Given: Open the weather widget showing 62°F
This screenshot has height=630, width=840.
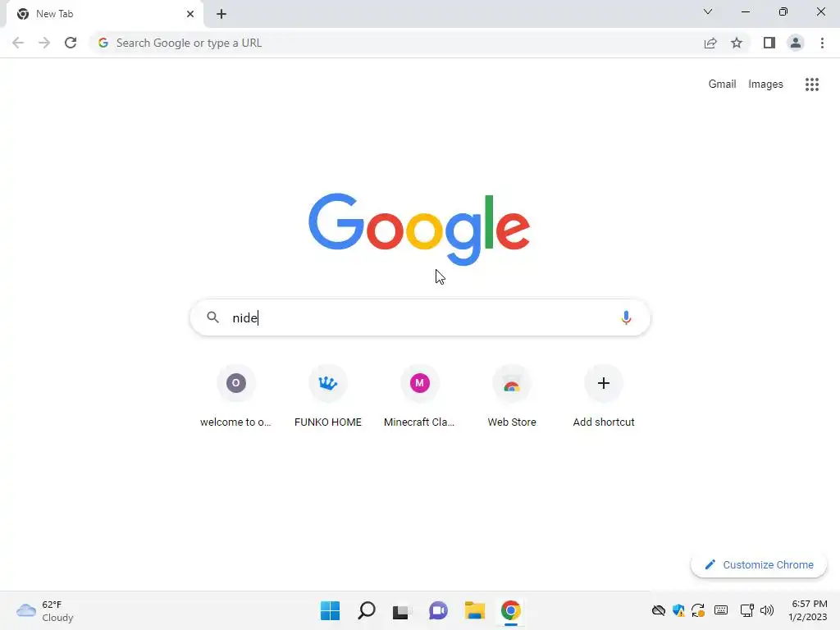Looking at the screenshot, I should 45,610.
